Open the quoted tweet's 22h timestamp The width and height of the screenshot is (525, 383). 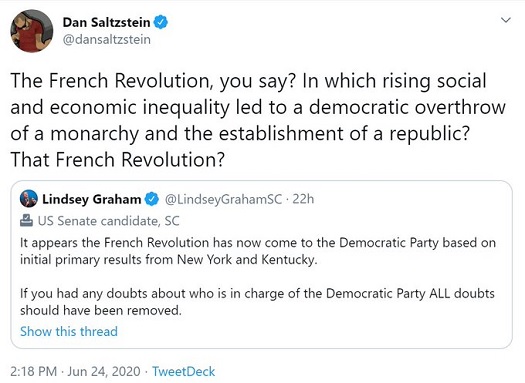coord(303,199)
